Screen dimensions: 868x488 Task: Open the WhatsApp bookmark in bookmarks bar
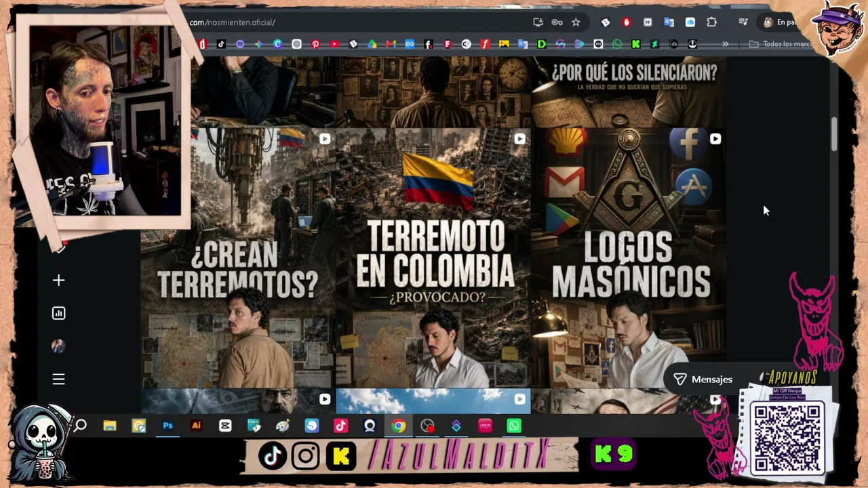click(x=617, y=44)
